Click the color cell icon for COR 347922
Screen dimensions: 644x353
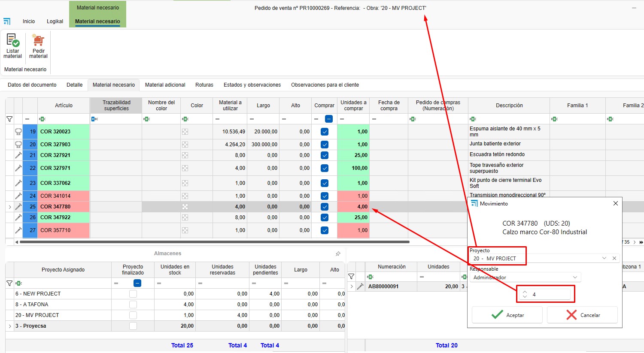click(x=185, y=217)
